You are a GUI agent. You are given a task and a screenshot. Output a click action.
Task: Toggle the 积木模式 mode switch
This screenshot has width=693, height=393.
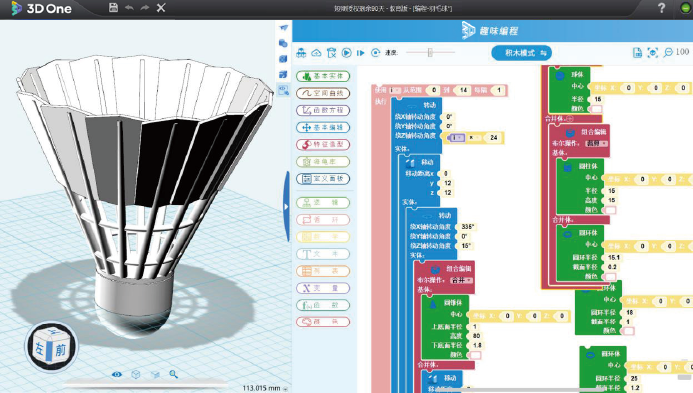tap(522, 53)
